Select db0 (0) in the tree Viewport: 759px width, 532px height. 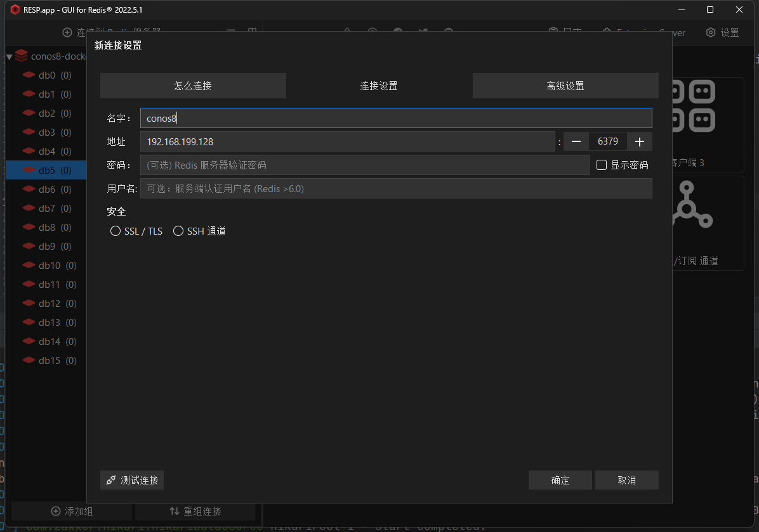click(46, 75)
